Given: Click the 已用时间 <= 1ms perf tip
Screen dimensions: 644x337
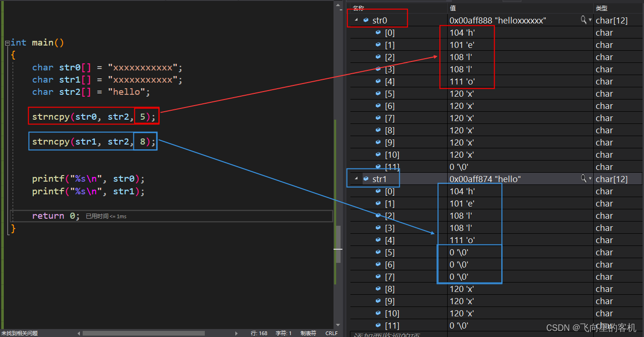Looking at the screenshot, I should click(x=106, y=216).
